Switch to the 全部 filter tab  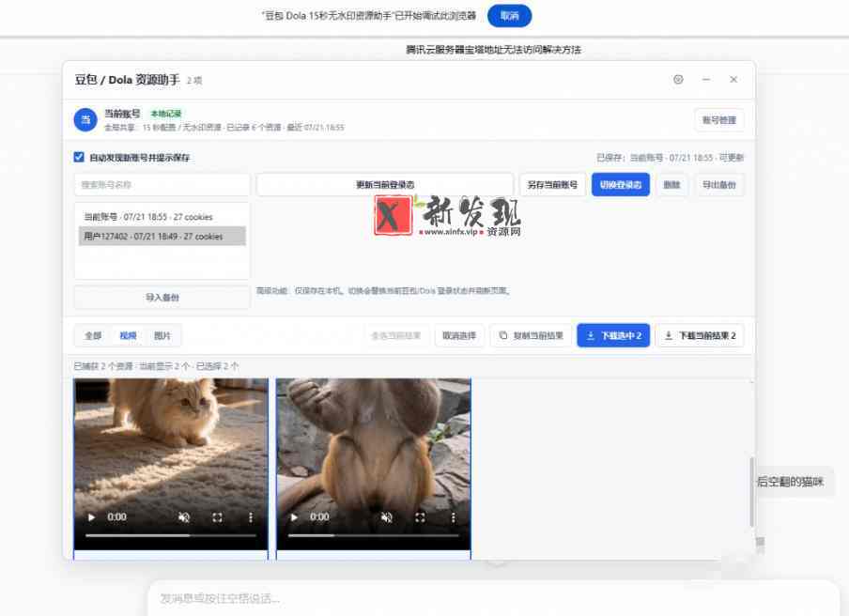tap(93, 335)
